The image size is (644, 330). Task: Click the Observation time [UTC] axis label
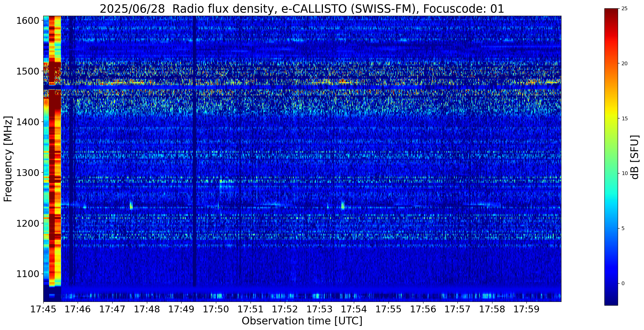(x=302, y=321)
